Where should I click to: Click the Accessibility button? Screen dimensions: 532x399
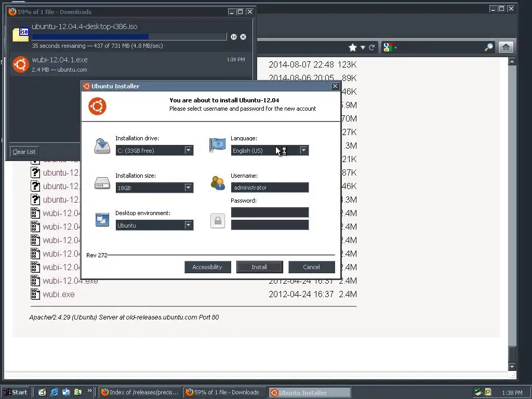tap(208, 267)
